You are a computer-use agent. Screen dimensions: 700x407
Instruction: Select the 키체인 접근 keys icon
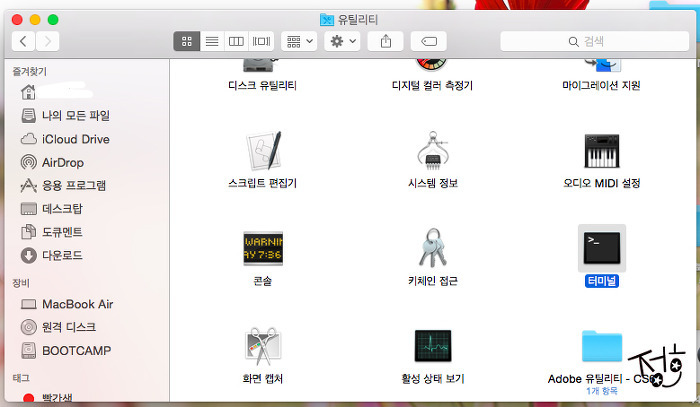tap(433, 248)
